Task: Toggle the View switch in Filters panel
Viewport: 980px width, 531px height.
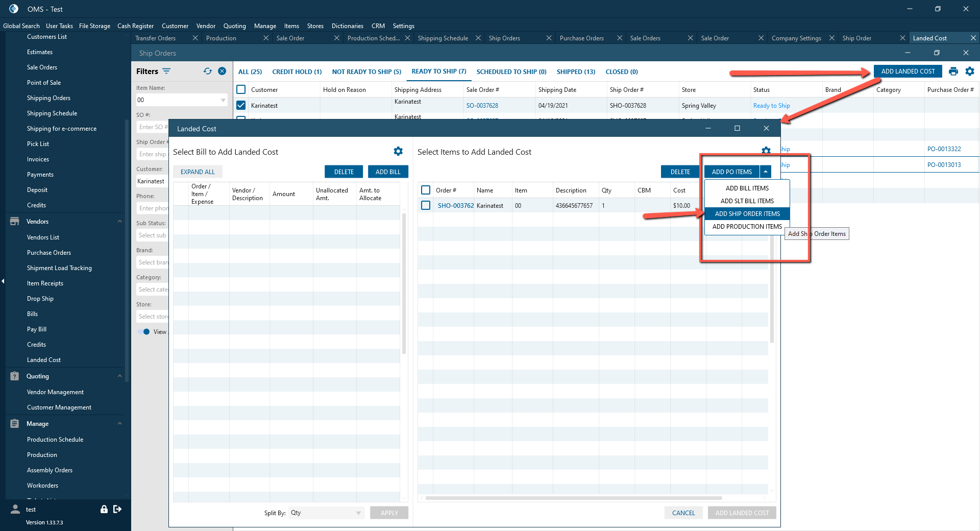Action: tap(143, 332)
